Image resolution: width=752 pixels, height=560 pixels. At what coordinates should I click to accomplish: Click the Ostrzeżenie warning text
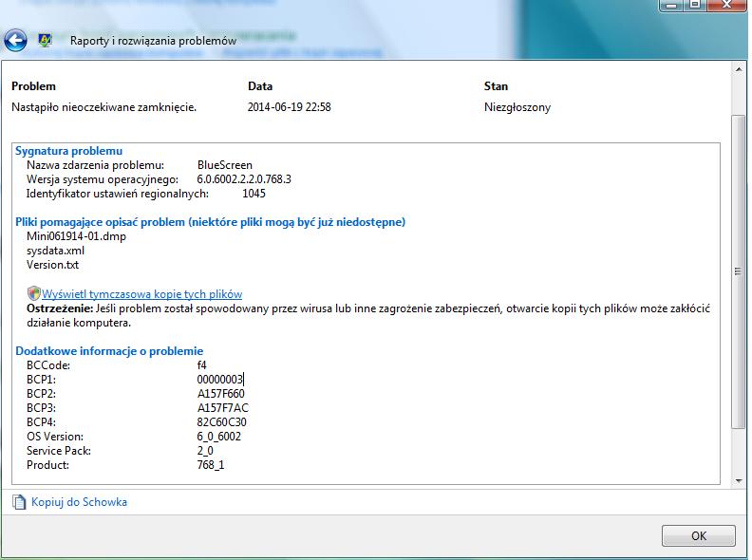pyautogui.click(x=368, y=315)
